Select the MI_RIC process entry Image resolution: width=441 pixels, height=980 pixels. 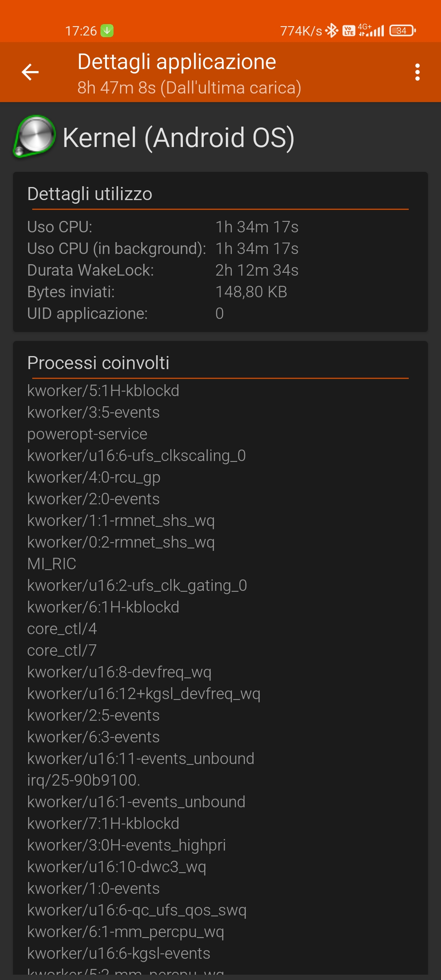52,564
